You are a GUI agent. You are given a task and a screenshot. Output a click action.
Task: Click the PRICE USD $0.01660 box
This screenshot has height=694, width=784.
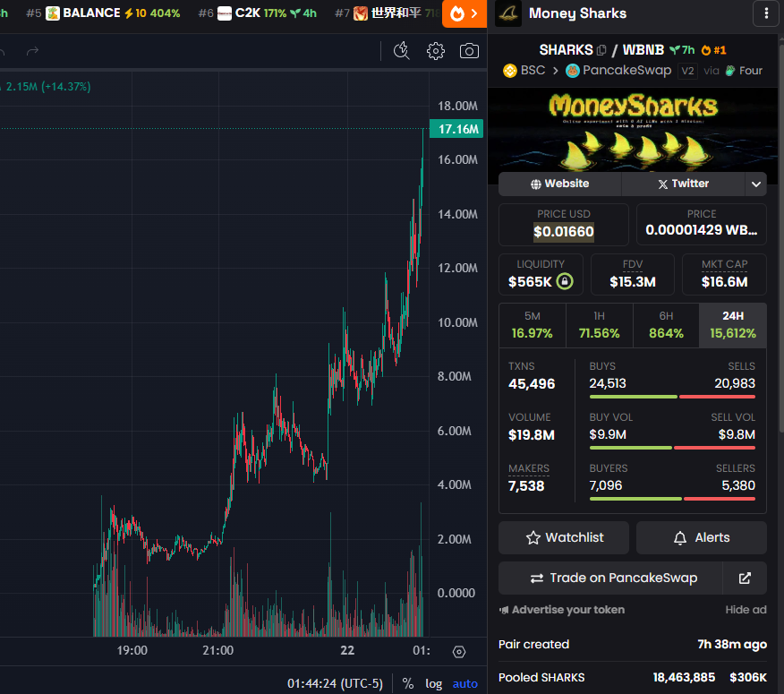564,224
